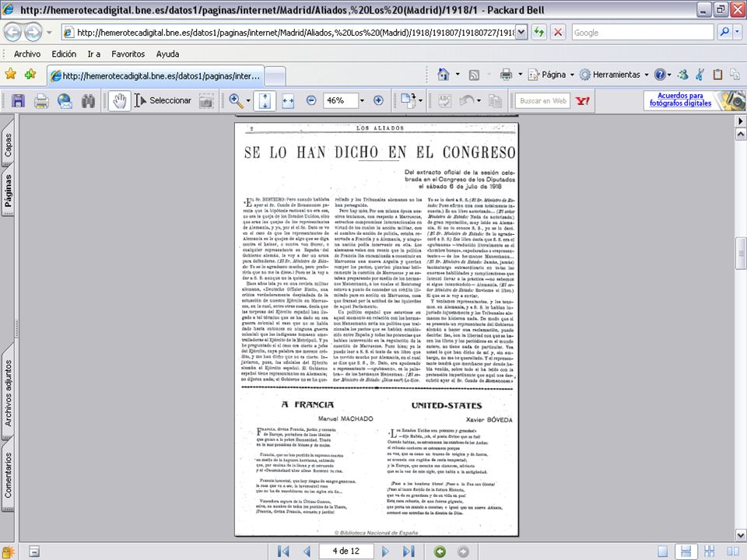The height and width of the screenshot is (560, 747).
Task: Click the address bar URL
Action: click(x=294, y=33)
